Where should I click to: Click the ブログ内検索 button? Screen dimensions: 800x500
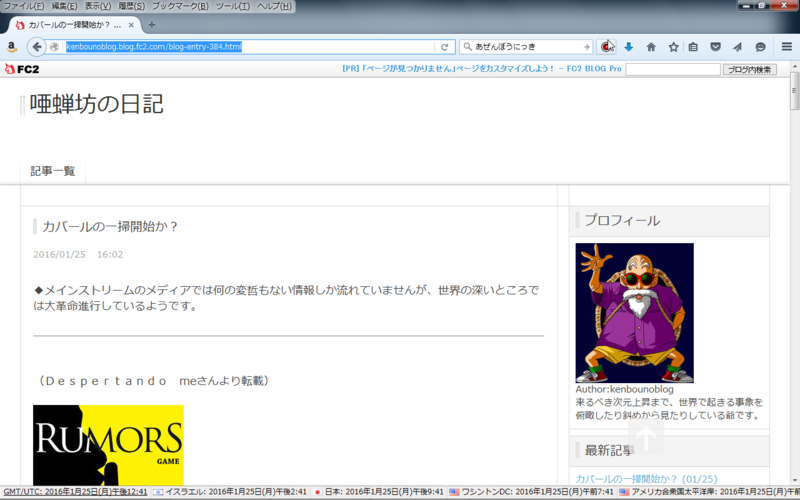[749, 69]
